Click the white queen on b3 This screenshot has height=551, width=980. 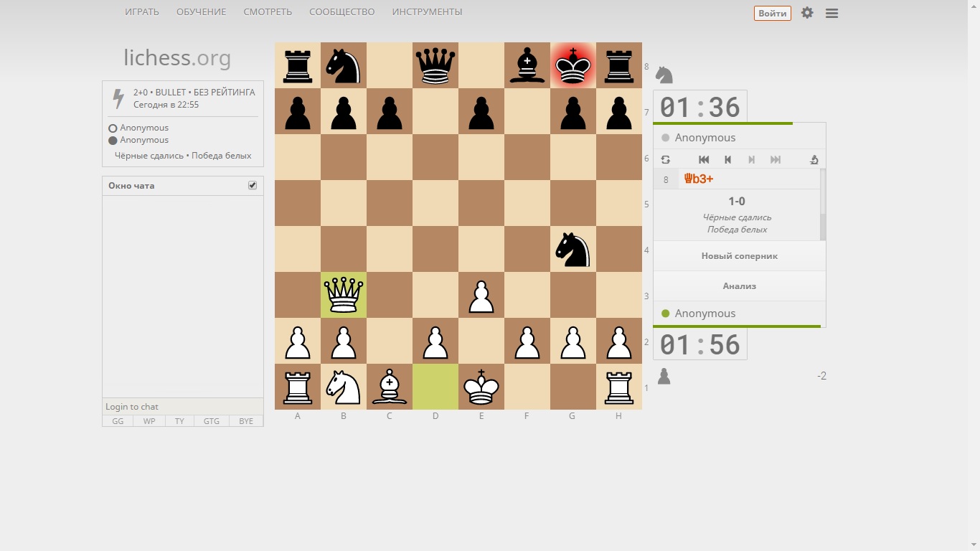pos(344,295)
